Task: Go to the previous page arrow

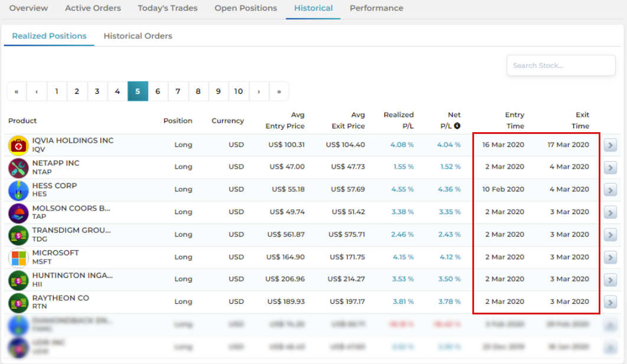Action: (x=37, y=91)
